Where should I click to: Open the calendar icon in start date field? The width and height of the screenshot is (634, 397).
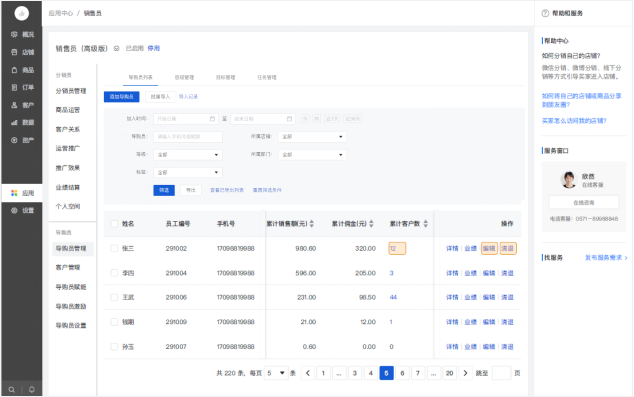click(x=212, y=119)
